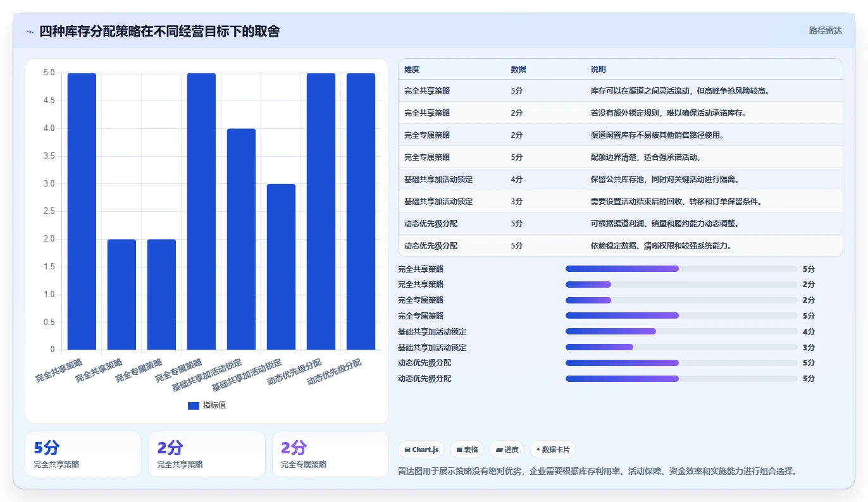This screenshot has height=502, width=868.
Task: Click the footer note starting with 雷达图用于展示
Action: coord(597,472)
